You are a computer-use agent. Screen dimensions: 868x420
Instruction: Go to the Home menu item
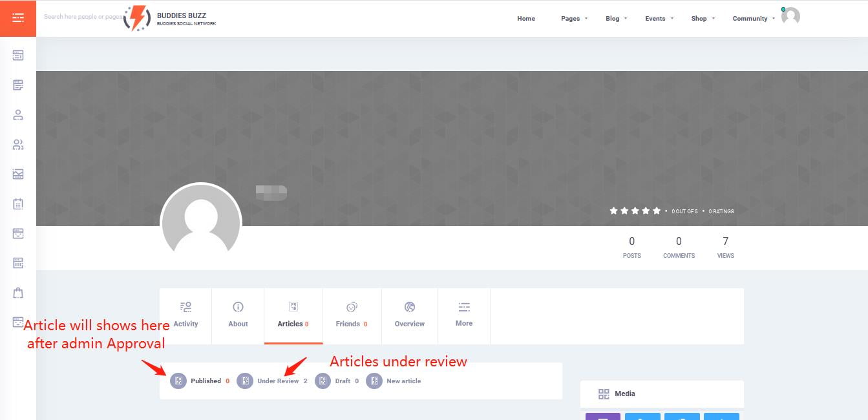click(525, 19)
